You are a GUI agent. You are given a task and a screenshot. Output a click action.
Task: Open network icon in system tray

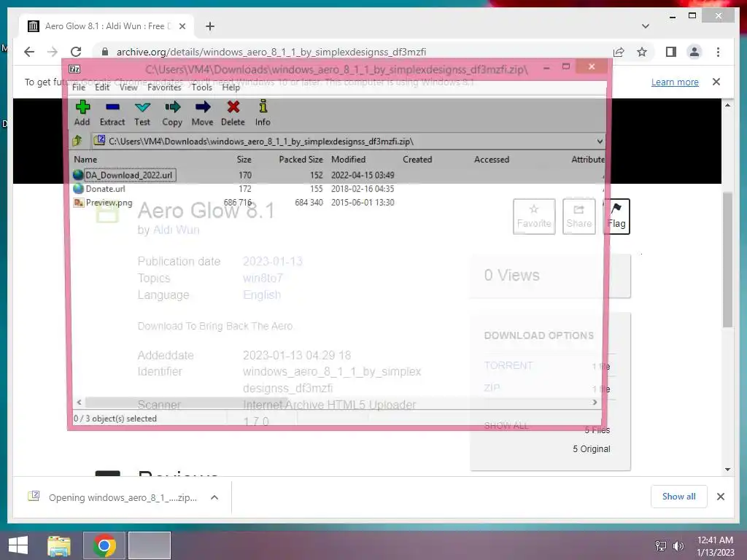click(x=661, y=545)
